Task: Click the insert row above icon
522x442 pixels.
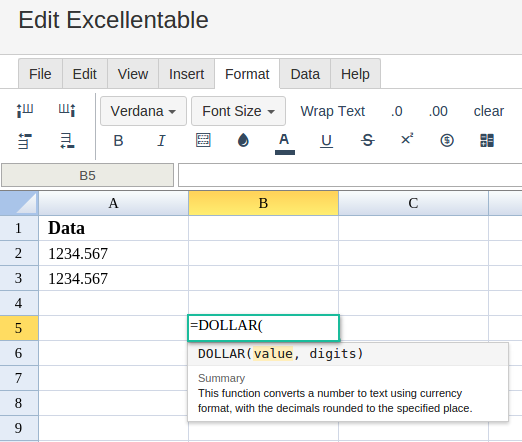Action: (x=25, y=141)
